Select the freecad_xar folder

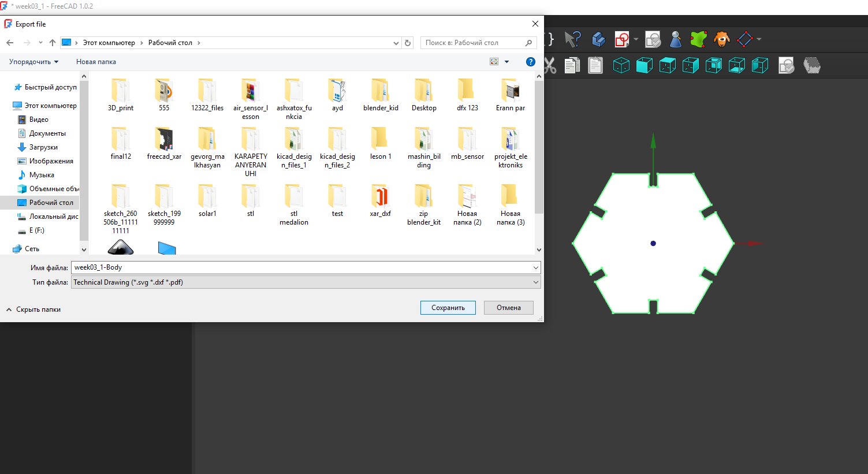(x=164, y=144)
